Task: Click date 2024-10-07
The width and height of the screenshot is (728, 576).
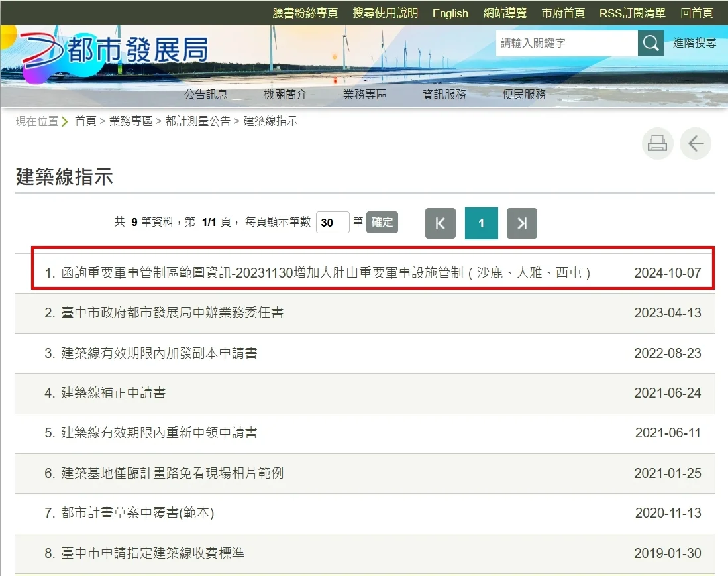Action: pos(668,272)
